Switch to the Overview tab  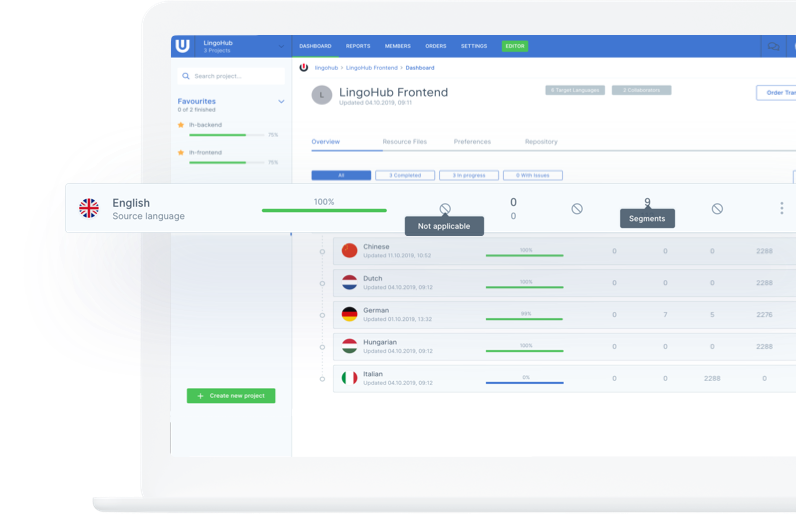[326, 142]
